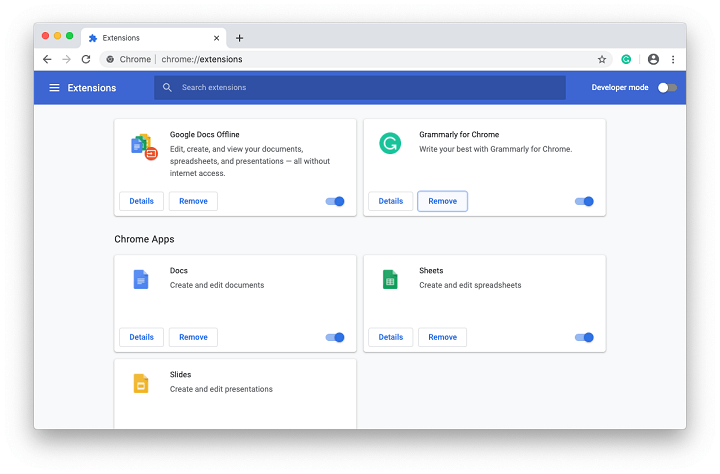Screen dimensions: 720x474
Task: Click the Docs app icon
Action: click(x=141, y=279)
